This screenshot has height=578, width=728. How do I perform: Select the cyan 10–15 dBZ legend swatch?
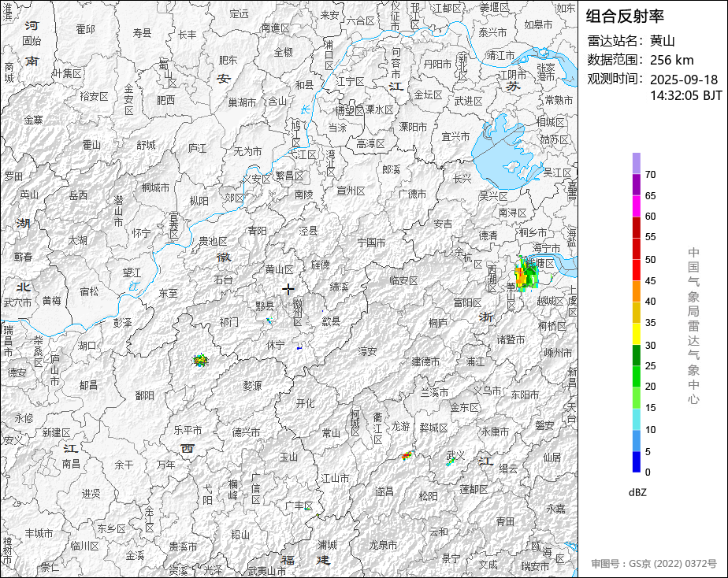(636, 419)
